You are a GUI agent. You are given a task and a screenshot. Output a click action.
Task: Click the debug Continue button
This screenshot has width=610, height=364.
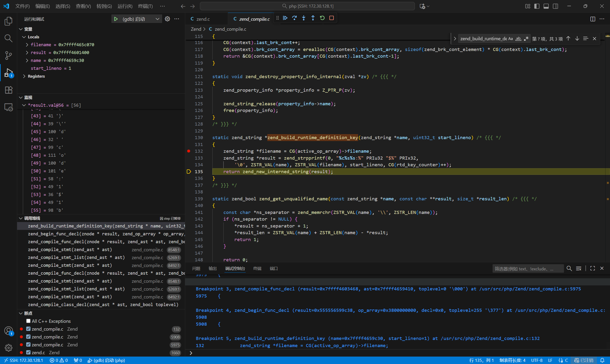click(x=285, y=18)
